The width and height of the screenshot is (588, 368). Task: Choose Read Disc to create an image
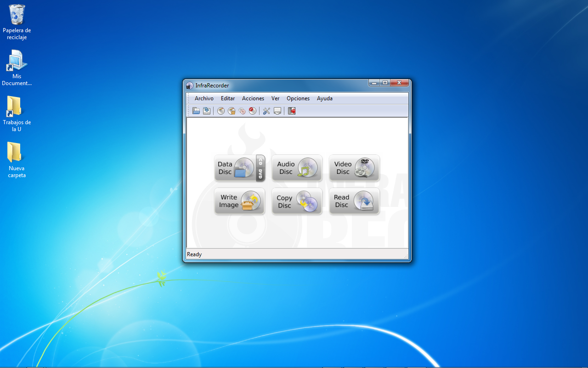point(354,201)
